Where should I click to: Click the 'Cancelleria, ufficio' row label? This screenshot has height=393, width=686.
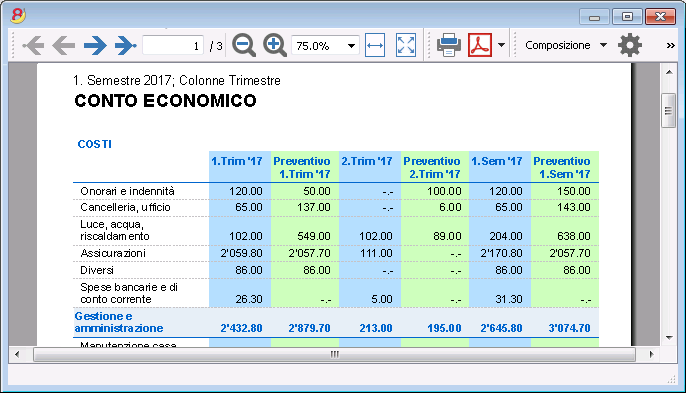(125, 207)
